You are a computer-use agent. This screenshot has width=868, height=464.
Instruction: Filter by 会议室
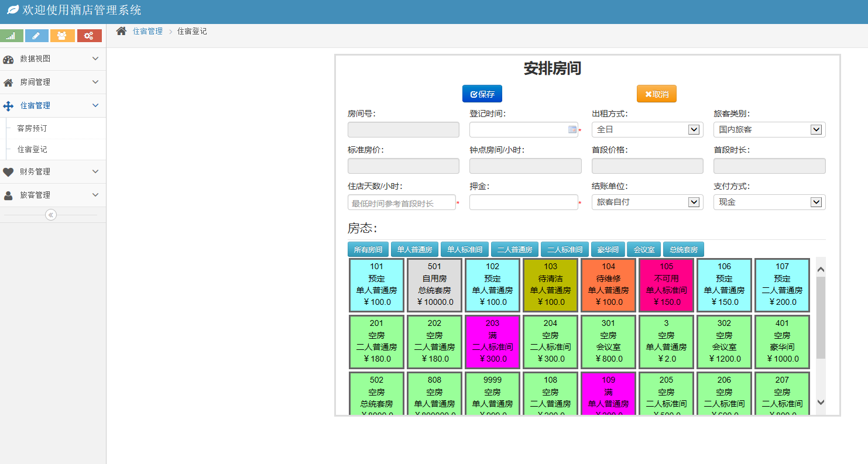[644, 249]
